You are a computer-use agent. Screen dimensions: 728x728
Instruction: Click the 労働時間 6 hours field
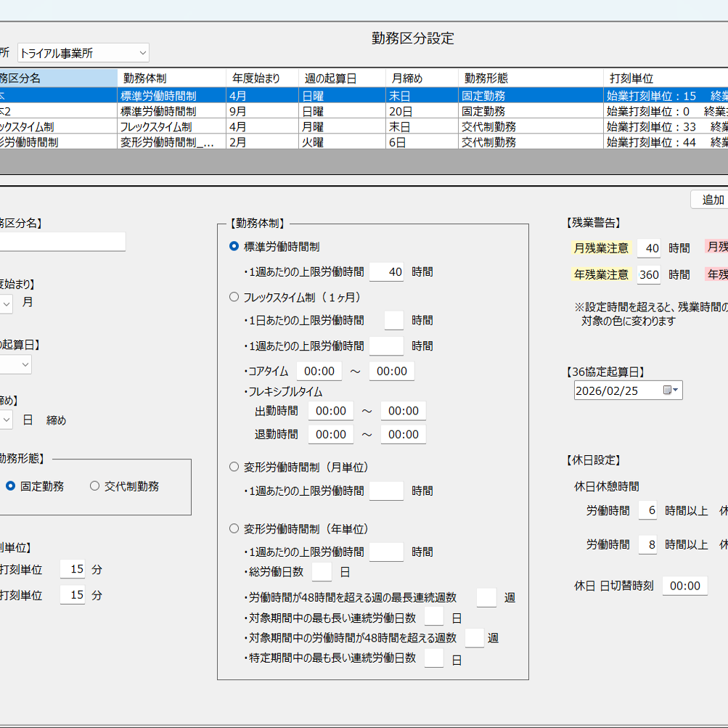647,510
